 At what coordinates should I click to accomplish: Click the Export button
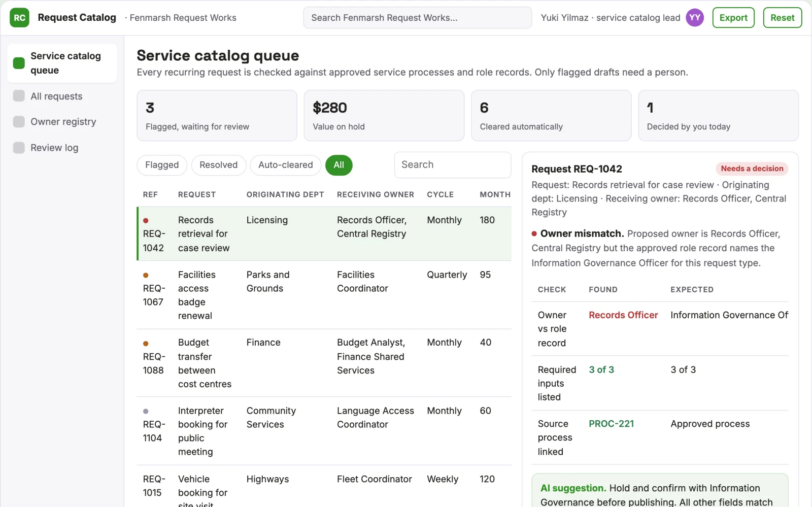click(733, 18)
